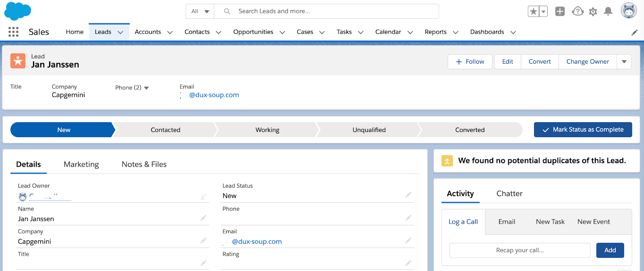
Task: Open the Notifications bell icon
Action: pos(608,11)
